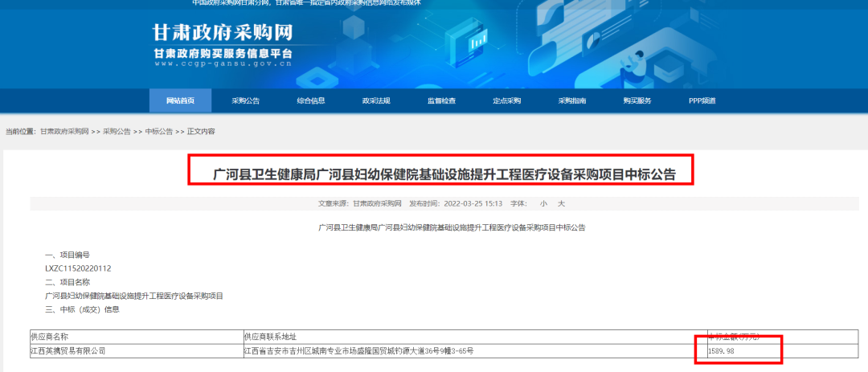This screenshot has height=372, width=868.
Task: Open 监督检查 navigation item
Action: click(441, 100)
